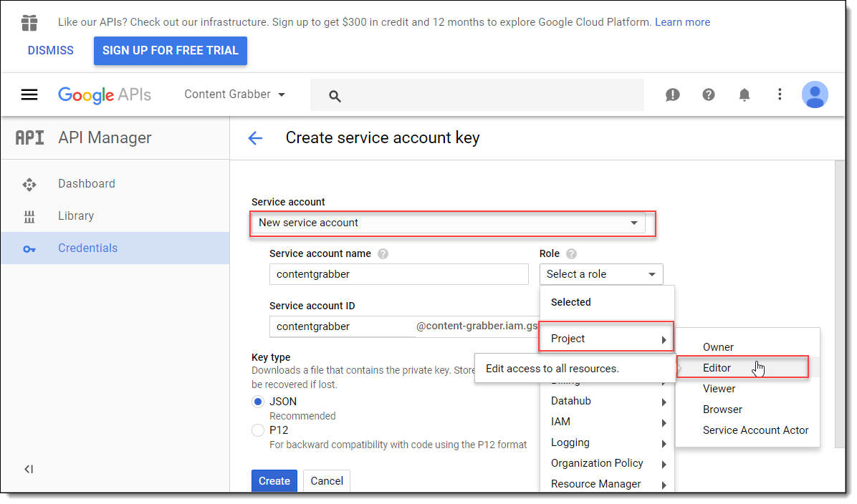Click the Service account ID field

(343, 326)
